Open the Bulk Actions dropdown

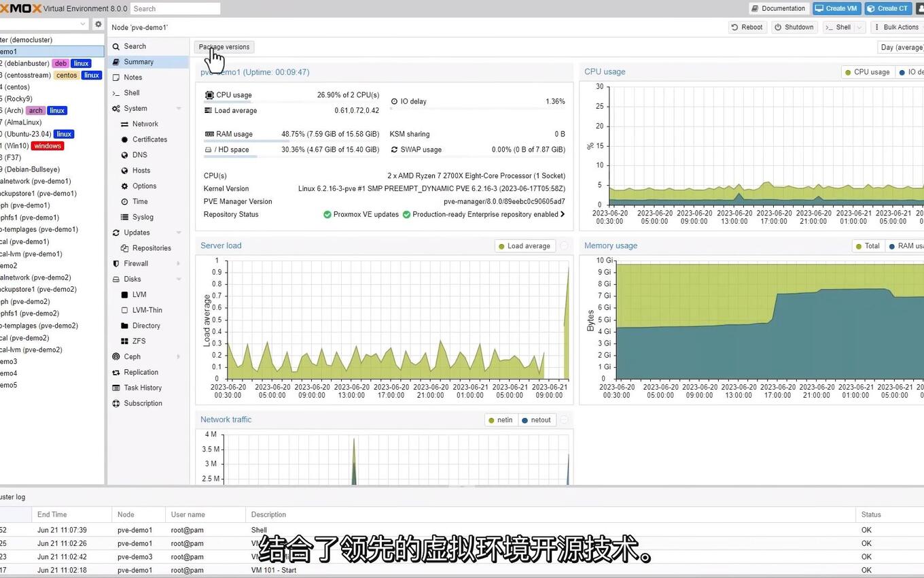coord(896,27)
